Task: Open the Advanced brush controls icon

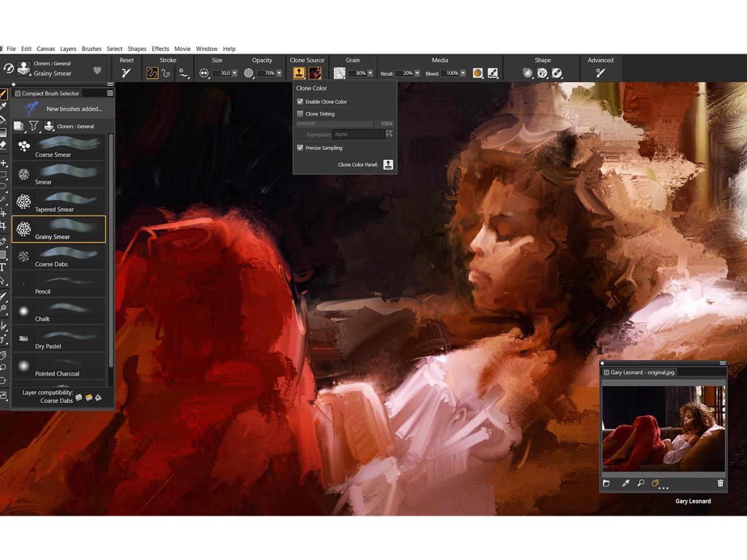Action: click(x=600, y=73)
